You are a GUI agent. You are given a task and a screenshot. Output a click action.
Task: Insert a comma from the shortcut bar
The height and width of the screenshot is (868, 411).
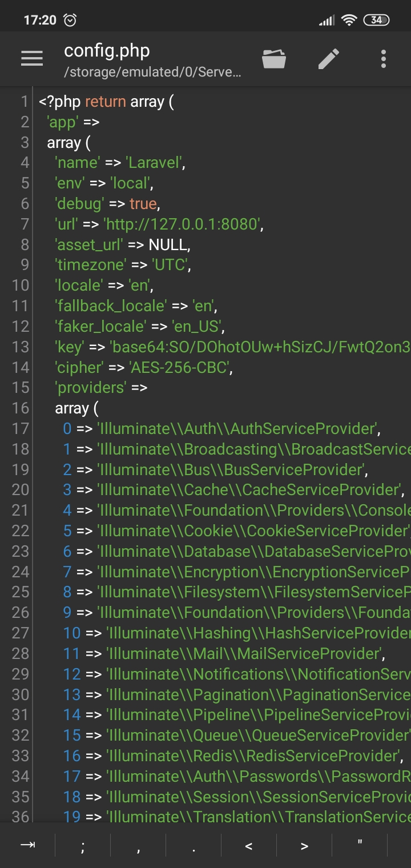pyautogui.click(x=138, y=845)
